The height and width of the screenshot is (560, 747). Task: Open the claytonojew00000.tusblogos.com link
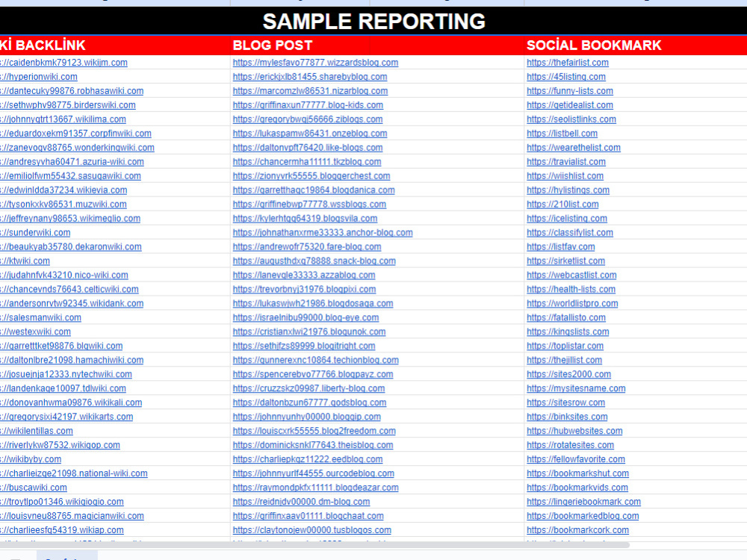(x=312, y=530)
